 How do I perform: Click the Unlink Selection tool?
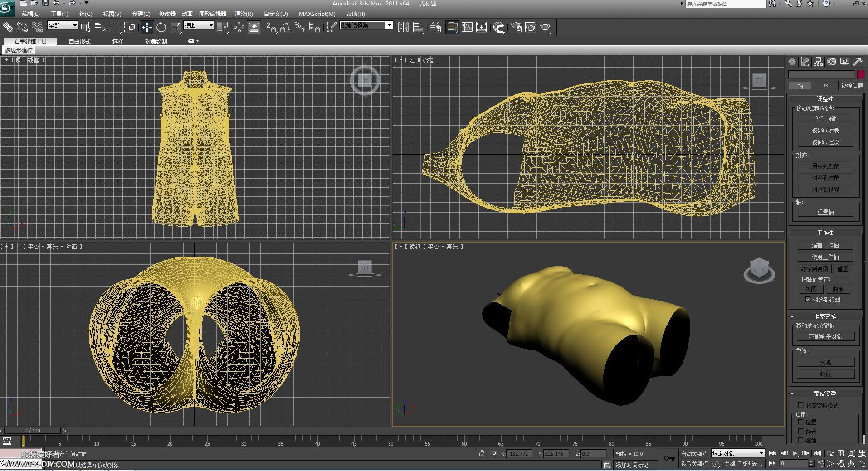(x=22, y=27)
